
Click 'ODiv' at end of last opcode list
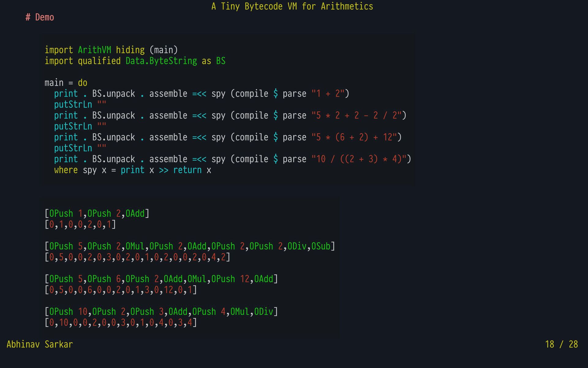pos(263,312)
